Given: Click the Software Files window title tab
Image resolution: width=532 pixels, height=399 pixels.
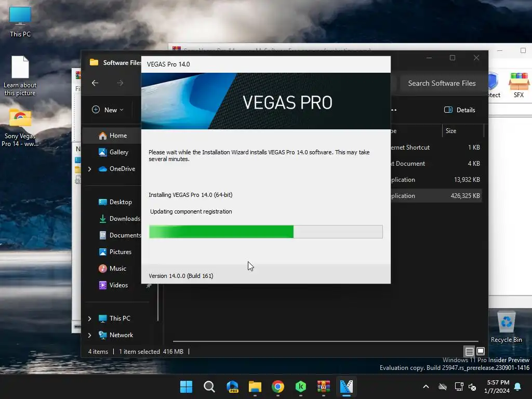Looking at the screenshot, I should pyautogui.click(x=115, y=62).
